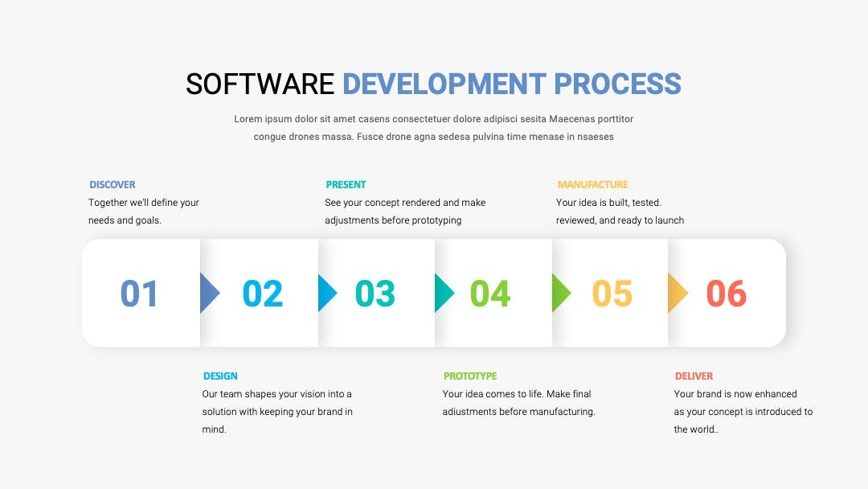868x489 pixels.
Task: Click the blue arrow after step 01
Action: 210,293
